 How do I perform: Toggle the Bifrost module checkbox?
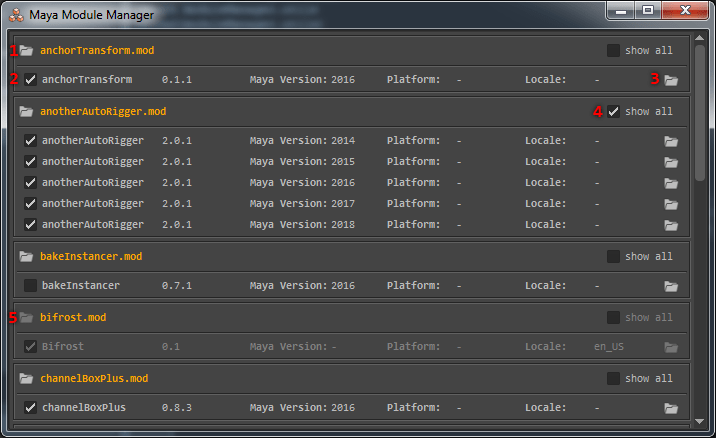point(30,347)
